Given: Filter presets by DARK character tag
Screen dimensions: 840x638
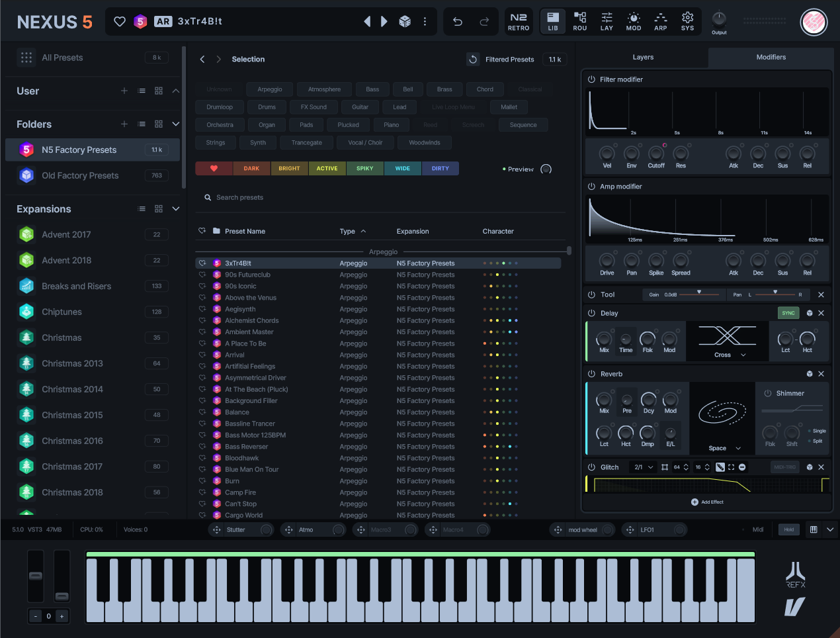Looking at the screenshot, I should 251,169.
